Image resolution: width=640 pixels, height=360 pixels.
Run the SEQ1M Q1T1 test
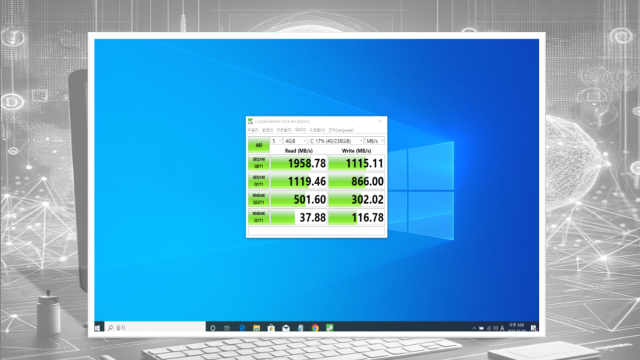(x=258, y=181)
